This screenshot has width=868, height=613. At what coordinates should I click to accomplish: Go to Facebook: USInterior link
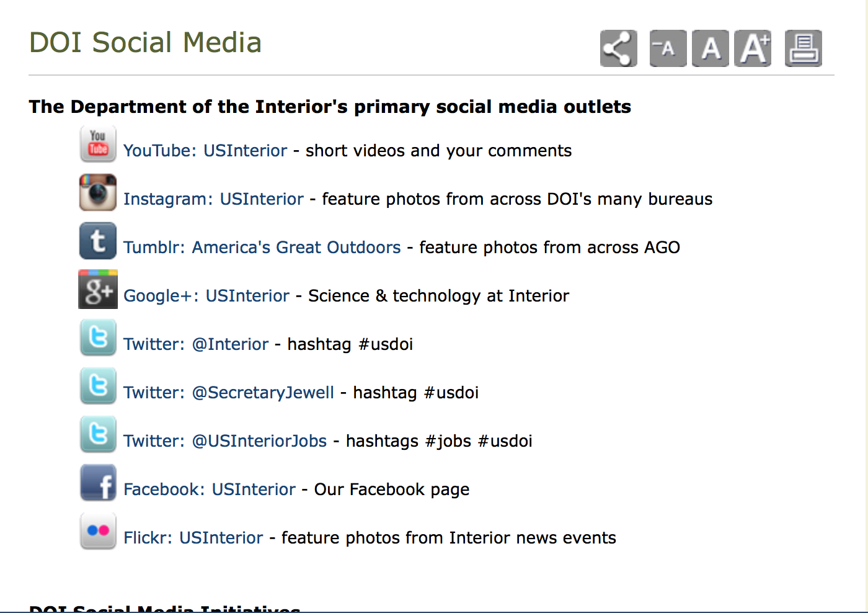click(x=210, y=490)
